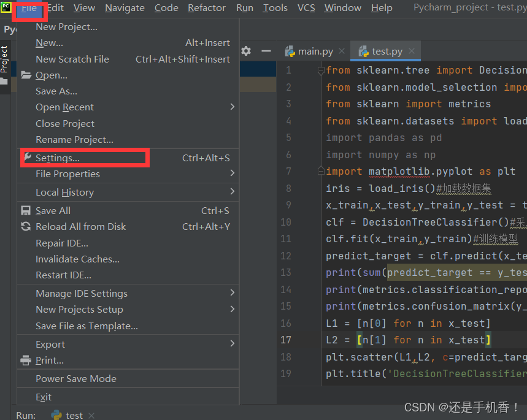This screenshot has width=527, height=420.
Task: Expand the Open Recent submenu arrow
Action: tap(233, 107)
